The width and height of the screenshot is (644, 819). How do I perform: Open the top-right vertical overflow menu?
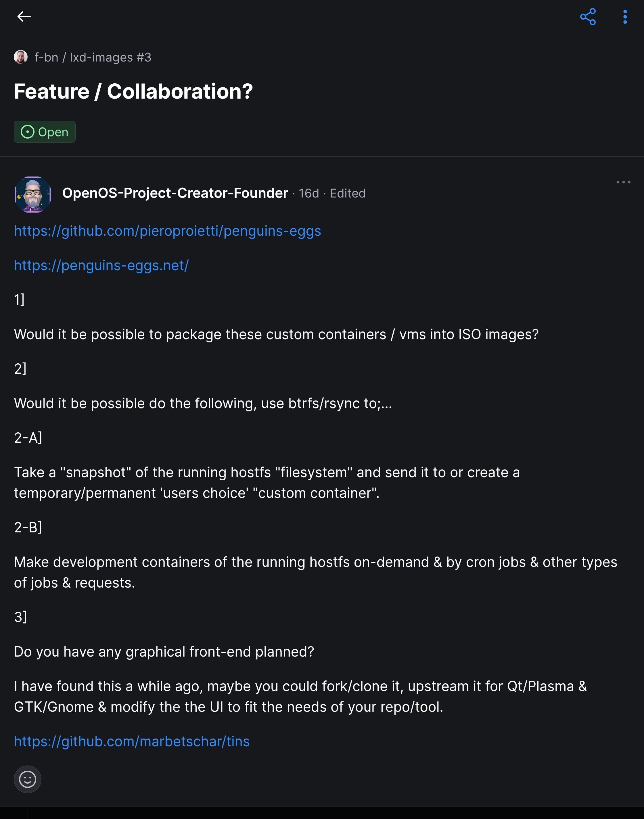click(x=625, y=17)
